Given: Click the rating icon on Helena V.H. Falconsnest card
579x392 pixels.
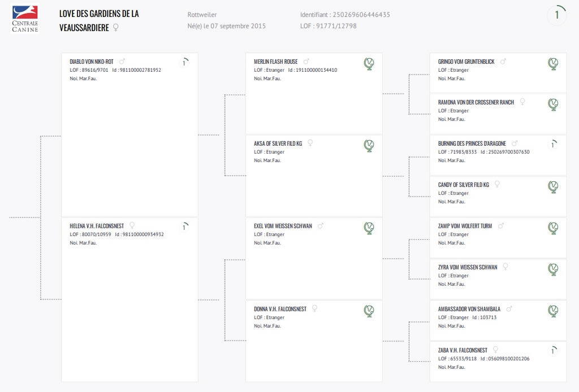Looking at the screenshot, I should [x=185, y=227].
